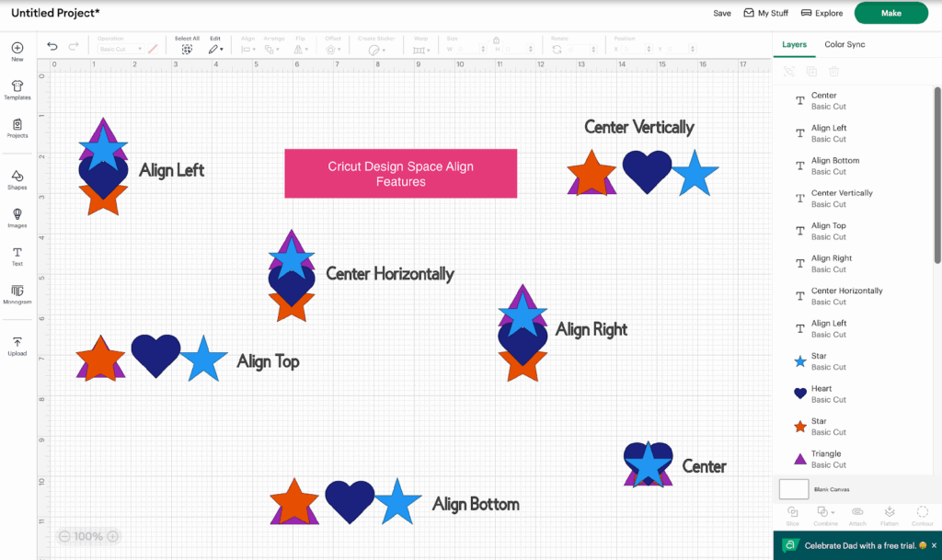The width and height of the screenshot is (942, 560).
Task: Select the Align Top text layer
Action: [x=853, y=231]
